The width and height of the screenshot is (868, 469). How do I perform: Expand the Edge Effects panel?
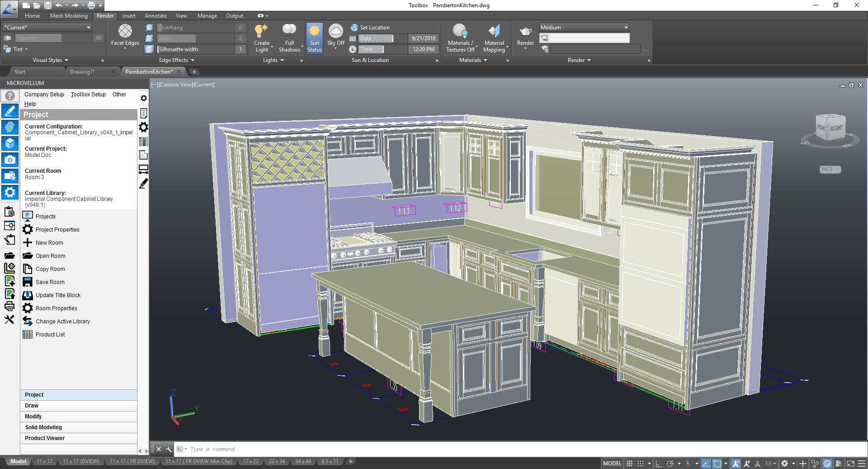tap(176, 60)
